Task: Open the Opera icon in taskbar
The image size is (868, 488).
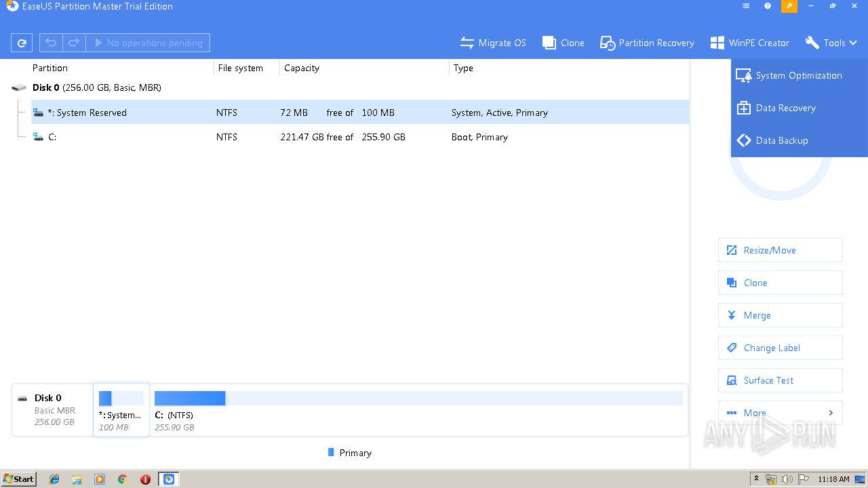Action: 145,479
